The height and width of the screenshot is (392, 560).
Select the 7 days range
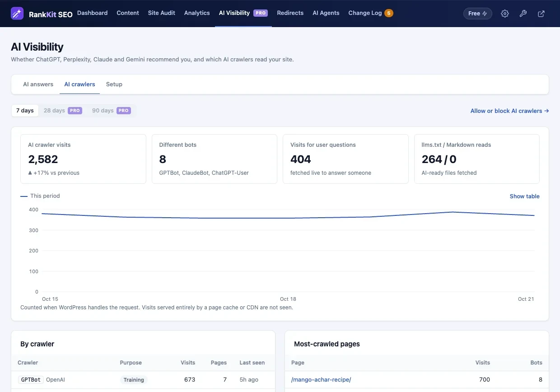click(x=25, y=111)
